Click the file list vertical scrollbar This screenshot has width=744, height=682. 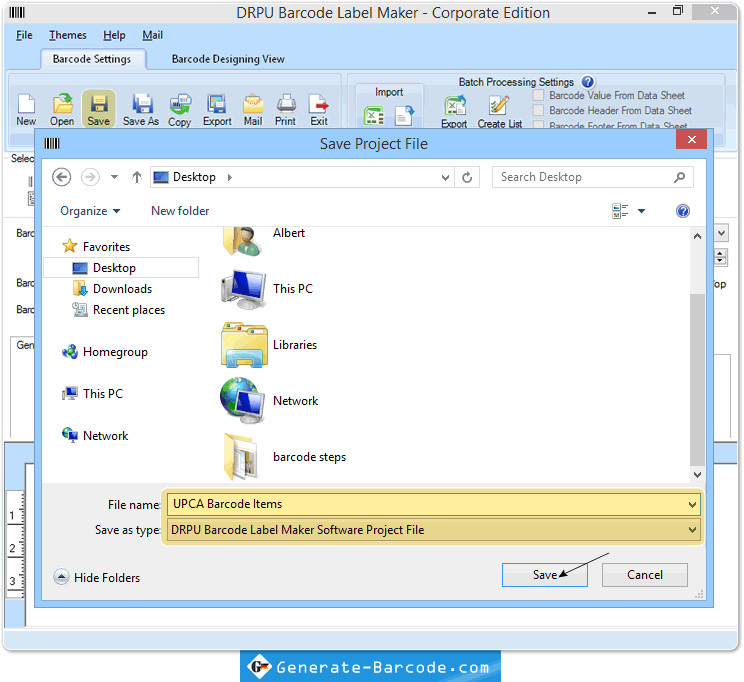pos(697,380)
